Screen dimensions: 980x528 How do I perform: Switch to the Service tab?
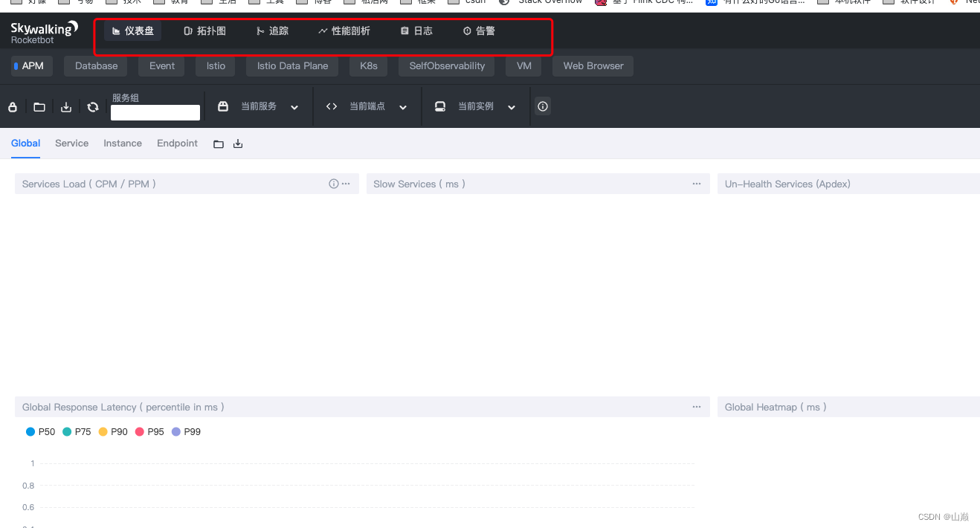(x=71, y=143)
